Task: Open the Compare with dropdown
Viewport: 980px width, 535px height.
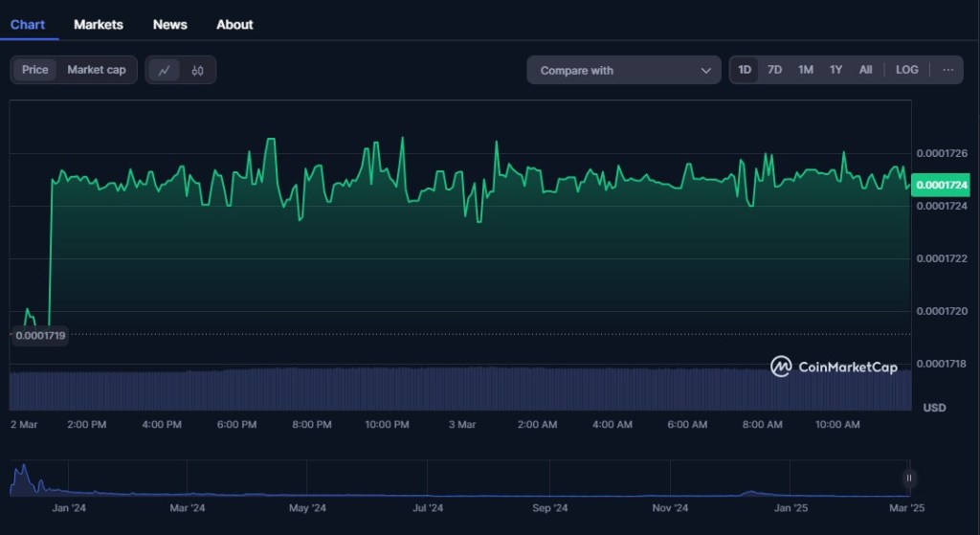Action: coord(624,70)
